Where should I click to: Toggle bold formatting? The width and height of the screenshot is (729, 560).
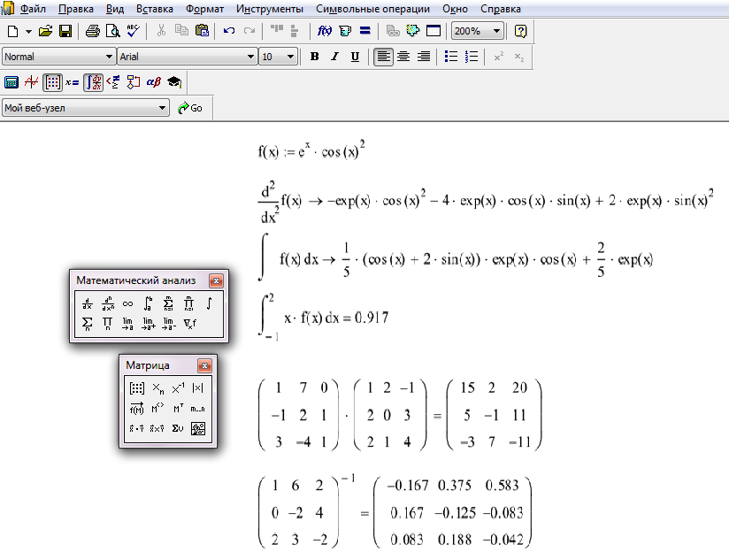pos(314,57)
